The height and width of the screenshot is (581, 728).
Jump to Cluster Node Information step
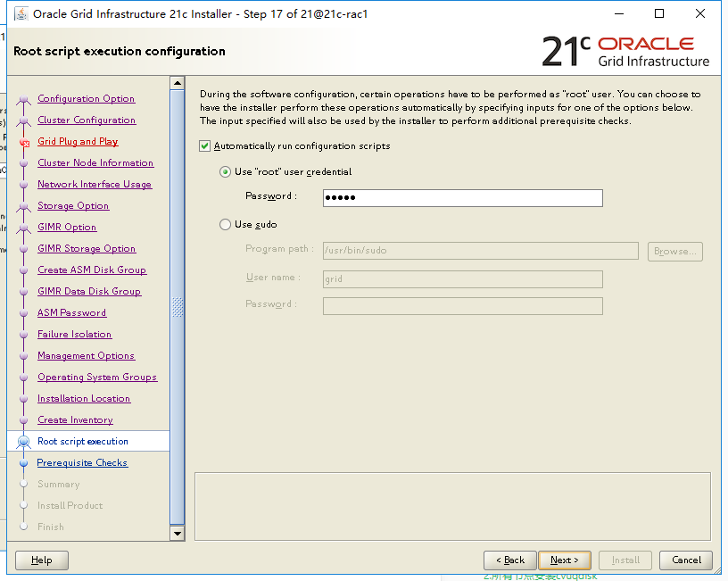click(x=95, y=162)
